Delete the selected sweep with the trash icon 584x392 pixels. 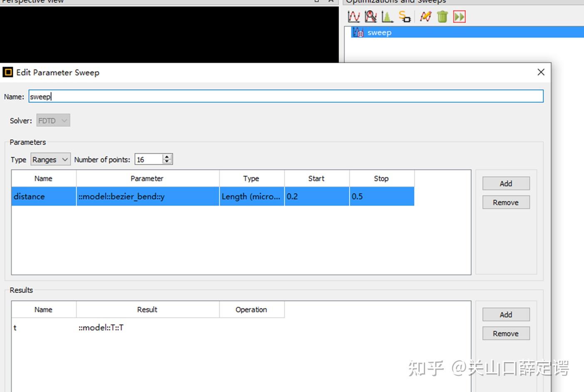(x=442, y=16)
